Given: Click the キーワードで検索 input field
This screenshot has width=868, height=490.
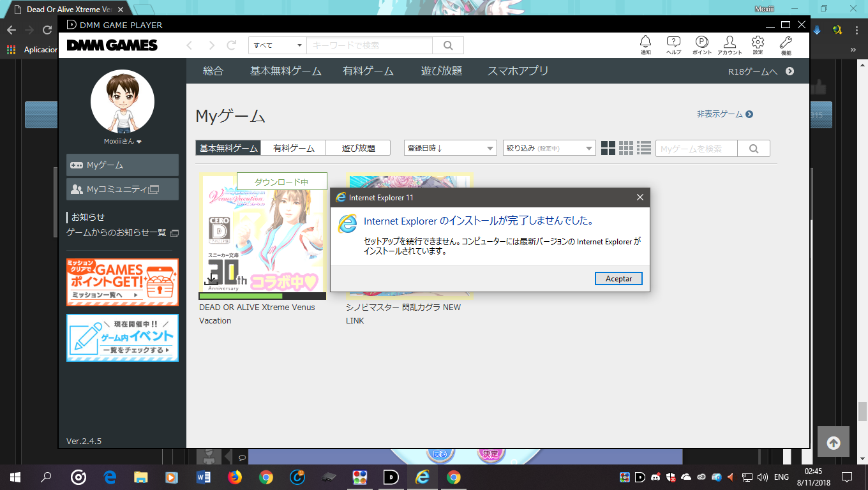Looking at the screenshot, I should point(370,45).
